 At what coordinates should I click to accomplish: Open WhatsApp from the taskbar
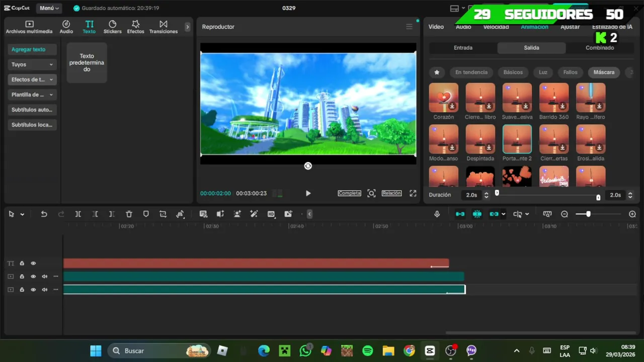(305, 350)
